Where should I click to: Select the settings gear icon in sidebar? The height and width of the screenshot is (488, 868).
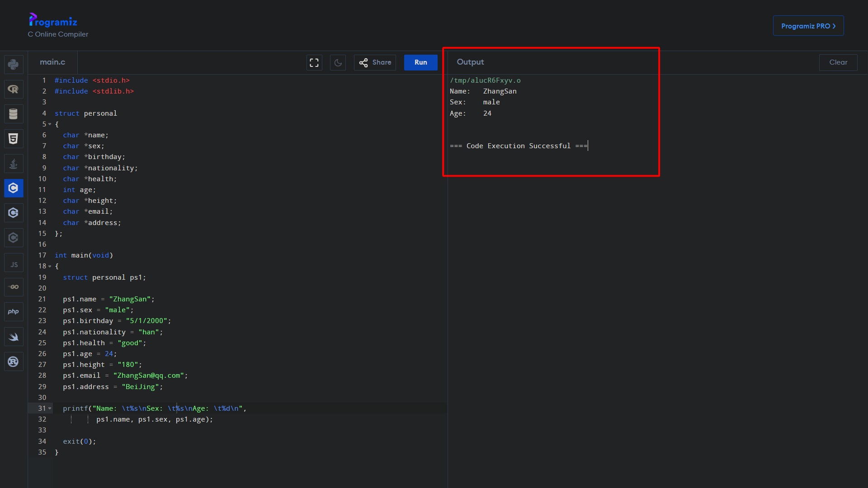click(13, 361)
